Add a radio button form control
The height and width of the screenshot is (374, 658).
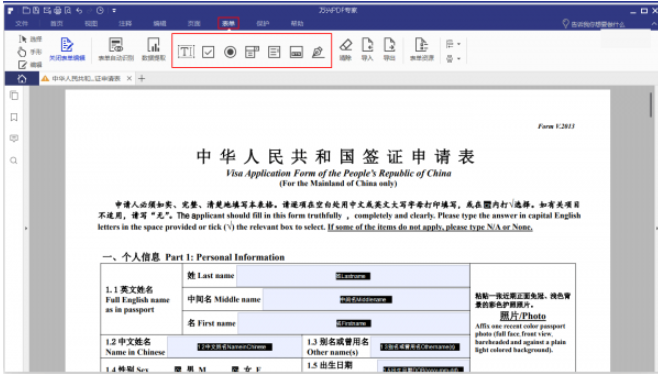[x=230, y=52]
